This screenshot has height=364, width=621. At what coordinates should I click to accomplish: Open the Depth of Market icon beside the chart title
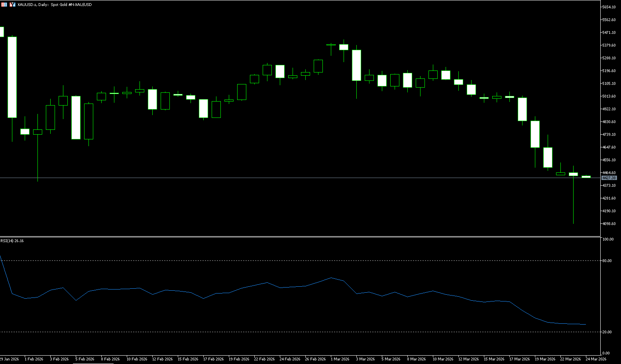point(12,4)
